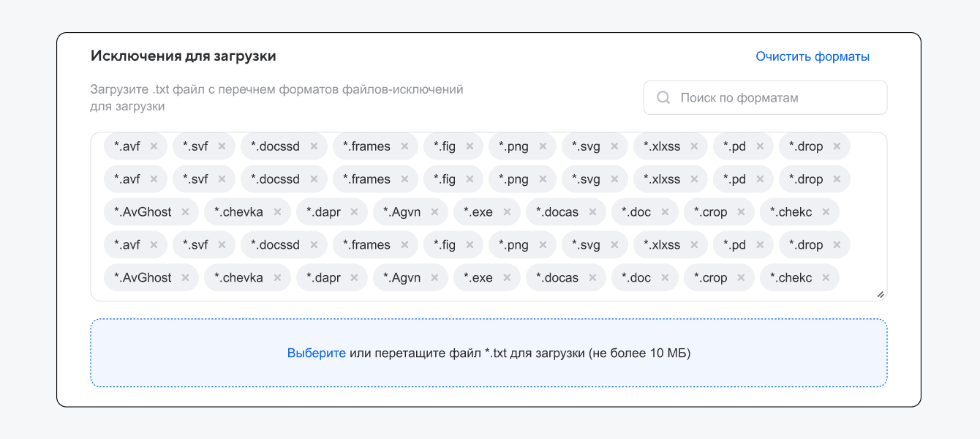Focus the Поиск по форматам search field

click(775, 97)
